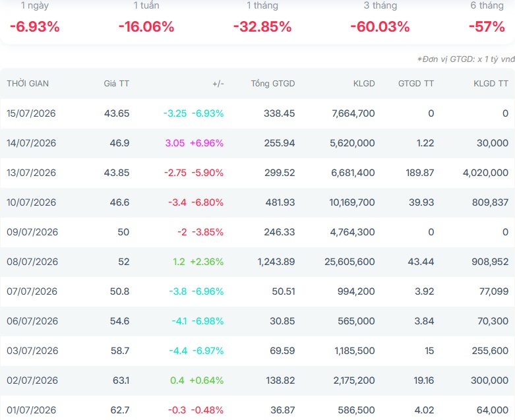
Task: Click the +/- column header
Action: [218, 84]
